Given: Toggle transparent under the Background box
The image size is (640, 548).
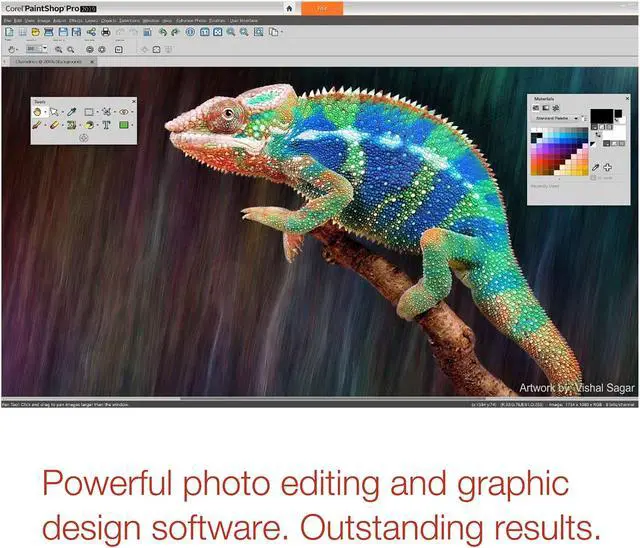Looking at the screenshot, I should pyautogui.click(x=622, y=143).
